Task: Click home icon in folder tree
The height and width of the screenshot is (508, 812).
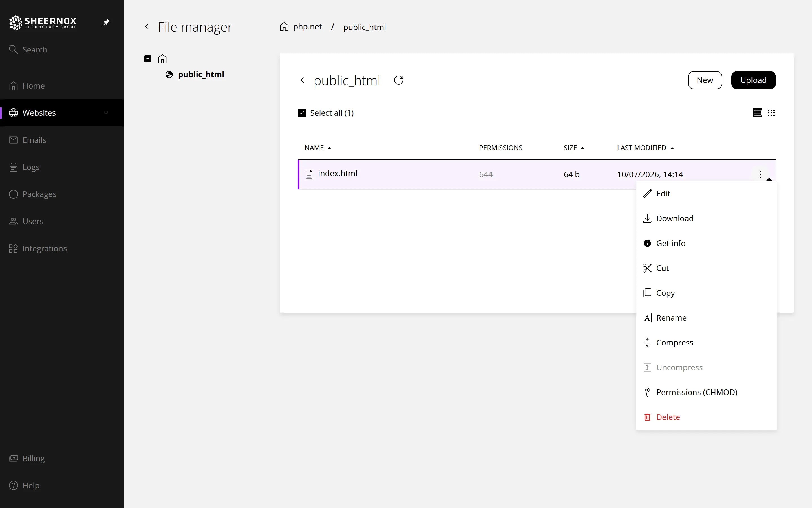Action: click(162, 59)
